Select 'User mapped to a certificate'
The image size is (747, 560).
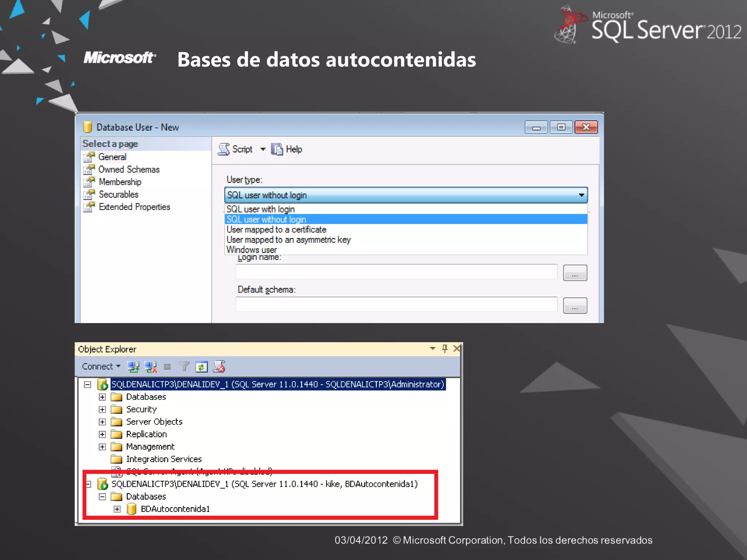(406, 229)
